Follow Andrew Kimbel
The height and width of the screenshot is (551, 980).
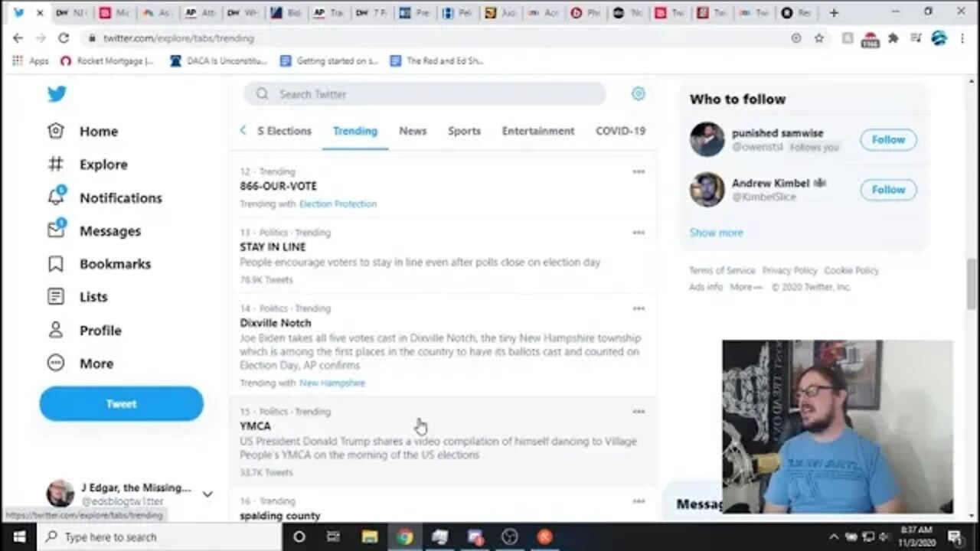pyautogui.click(x=888, y=189)
